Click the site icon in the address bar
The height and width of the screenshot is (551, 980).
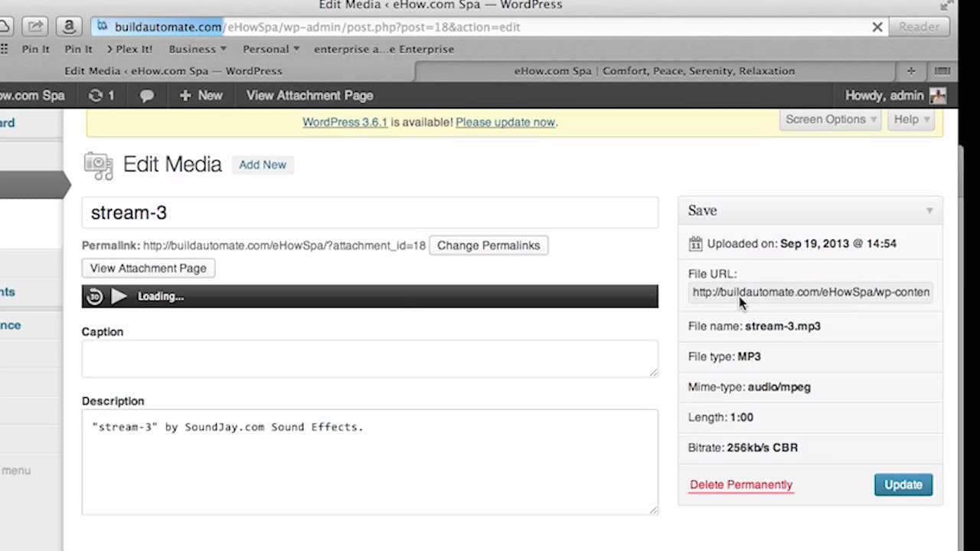(x=102, y=27)
